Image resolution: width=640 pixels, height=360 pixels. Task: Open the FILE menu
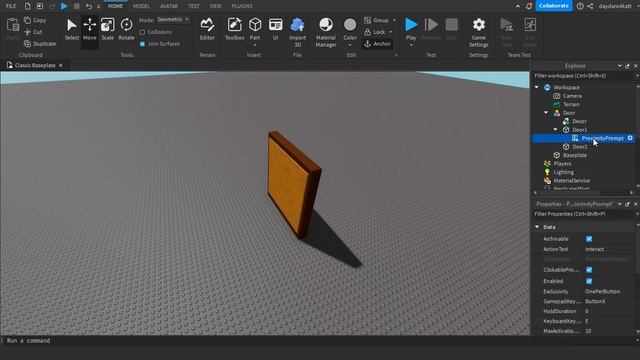point(11,6)
